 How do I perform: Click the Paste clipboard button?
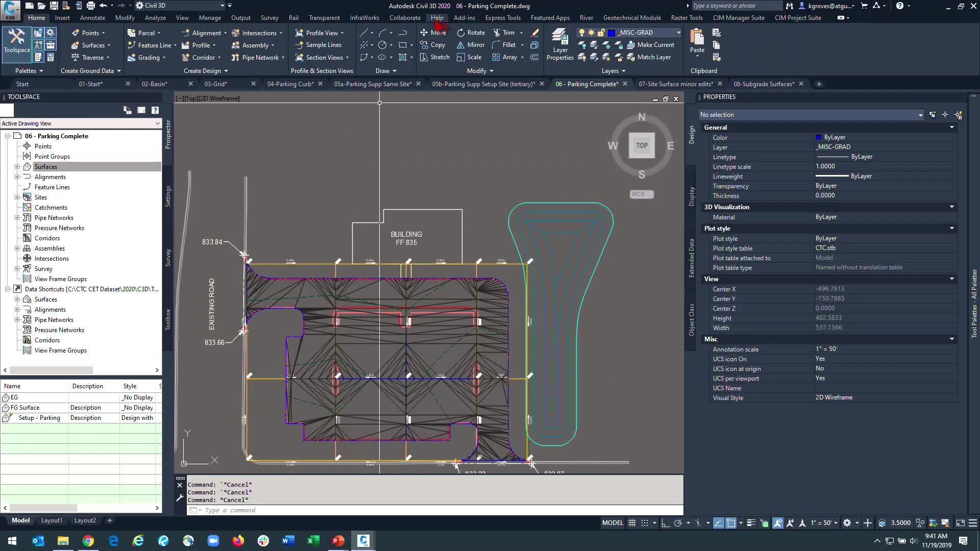[697, 40]
